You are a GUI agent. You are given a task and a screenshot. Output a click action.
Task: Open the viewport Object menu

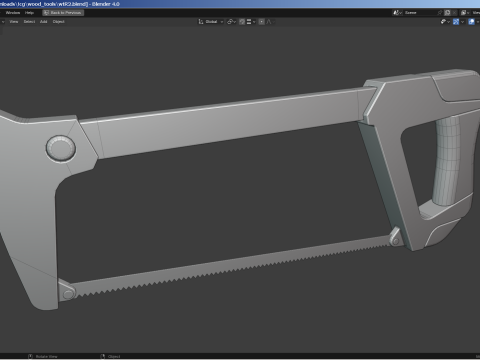(x=59, y=22)
